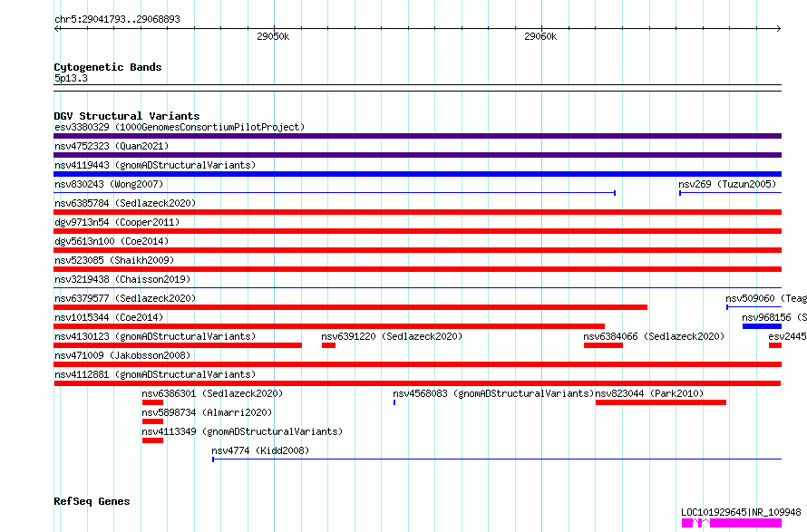Select the nsv4112881 red variant bar
Screen dimensions: 807x532
click(417, 383)
